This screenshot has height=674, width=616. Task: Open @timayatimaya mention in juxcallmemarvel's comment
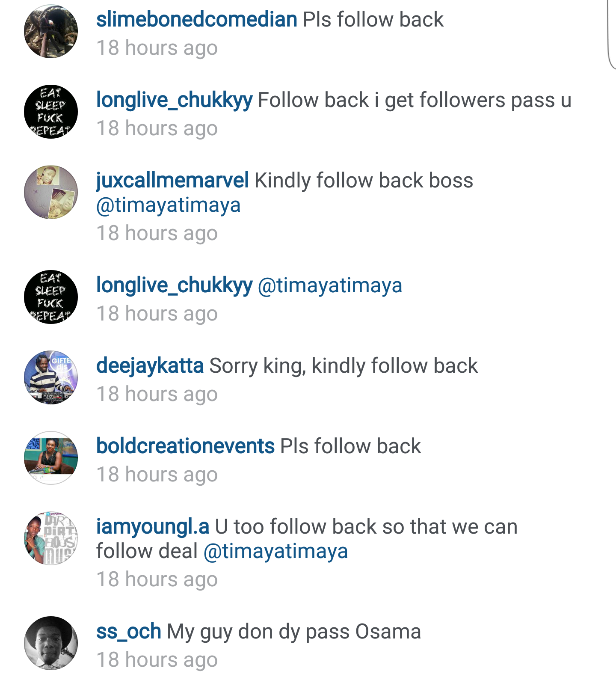169,205
